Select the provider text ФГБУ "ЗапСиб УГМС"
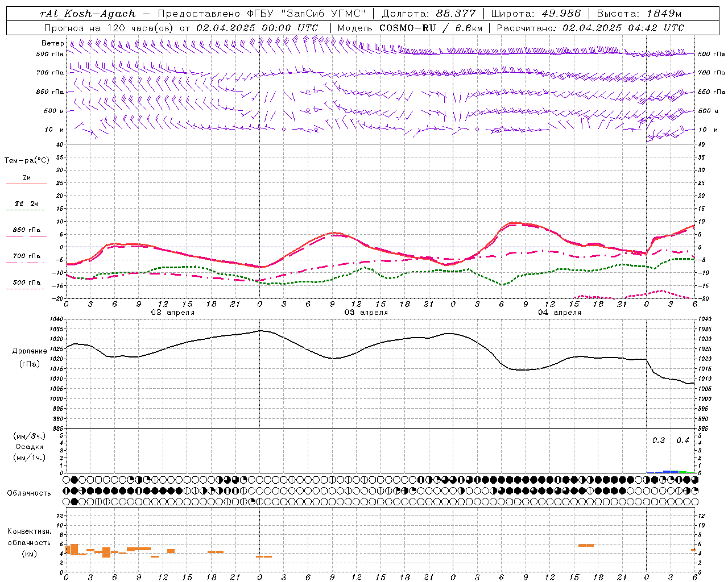 [307, 14]
